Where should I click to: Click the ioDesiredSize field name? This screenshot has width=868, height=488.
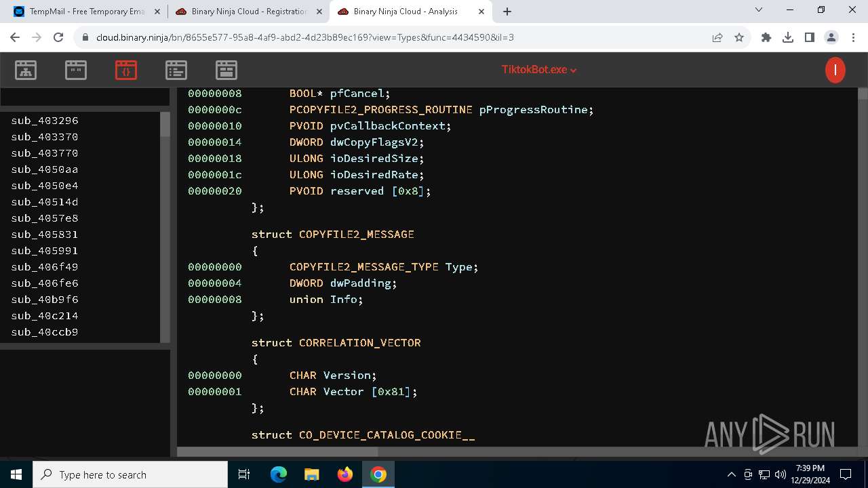tap(374, 159)
